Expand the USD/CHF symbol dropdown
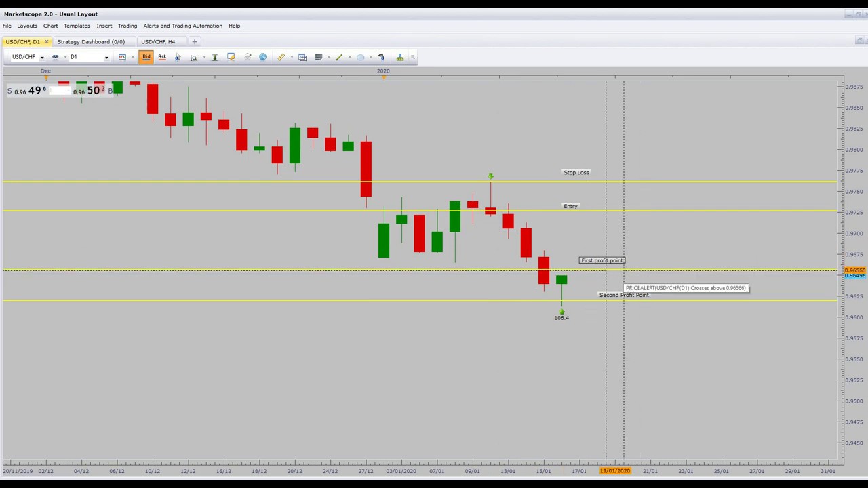 [x=41, y=57]
